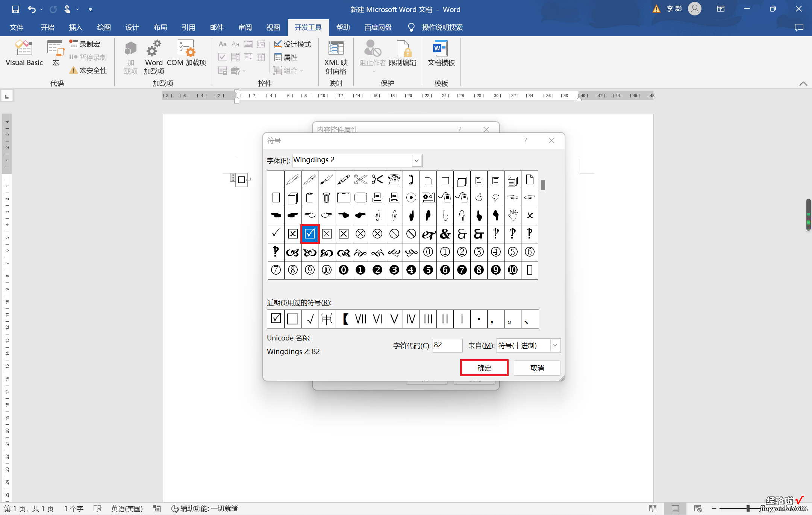Click the symbol grid scrollbar thumb

coord(543,185)
